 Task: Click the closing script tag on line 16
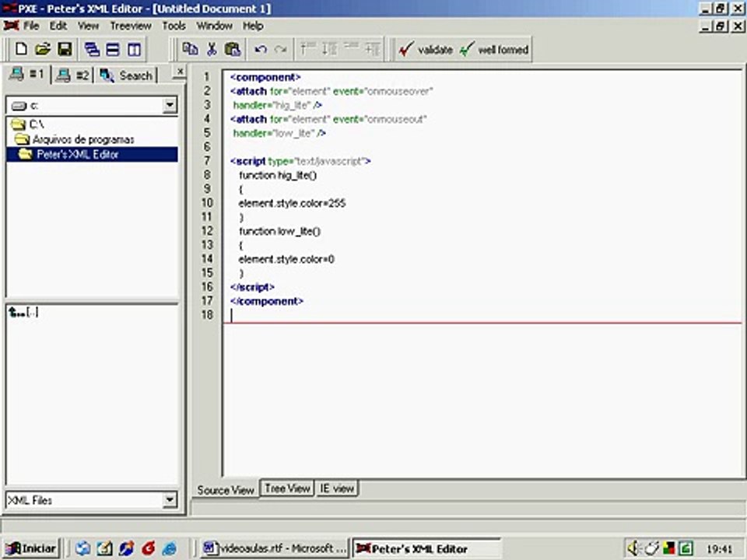[x=252, y=287]
